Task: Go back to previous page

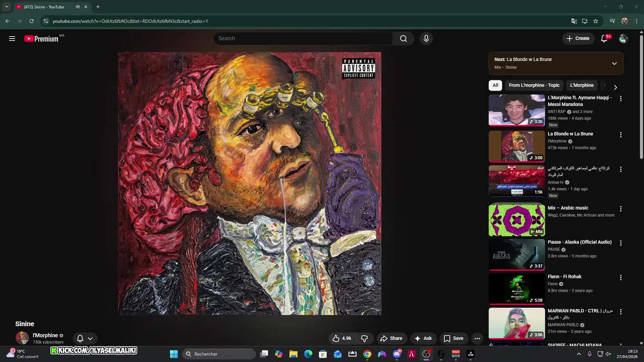Action: (7, 21)
